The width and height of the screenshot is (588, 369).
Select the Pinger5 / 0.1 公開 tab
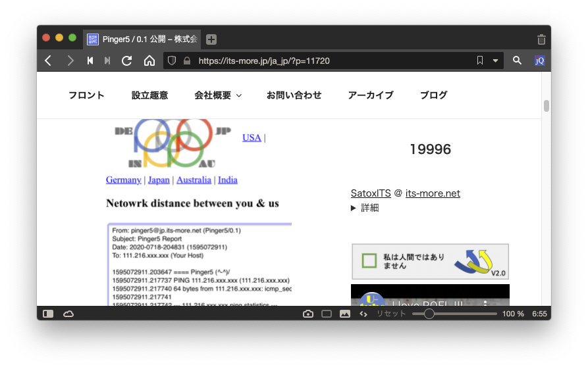(x=143, y=39)
